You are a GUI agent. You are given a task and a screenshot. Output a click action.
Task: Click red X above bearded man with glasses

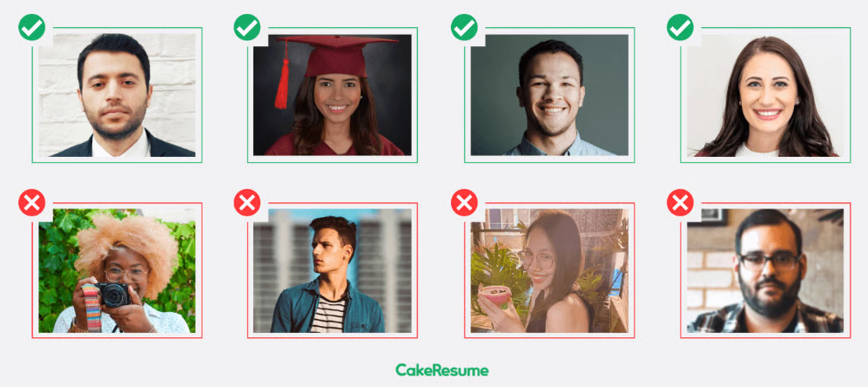(x=680, y=202)
